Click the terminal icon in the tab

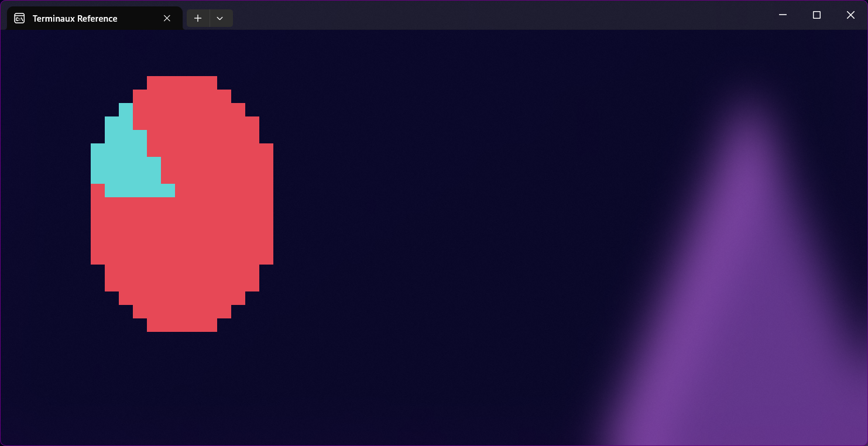tap(19, 18)
